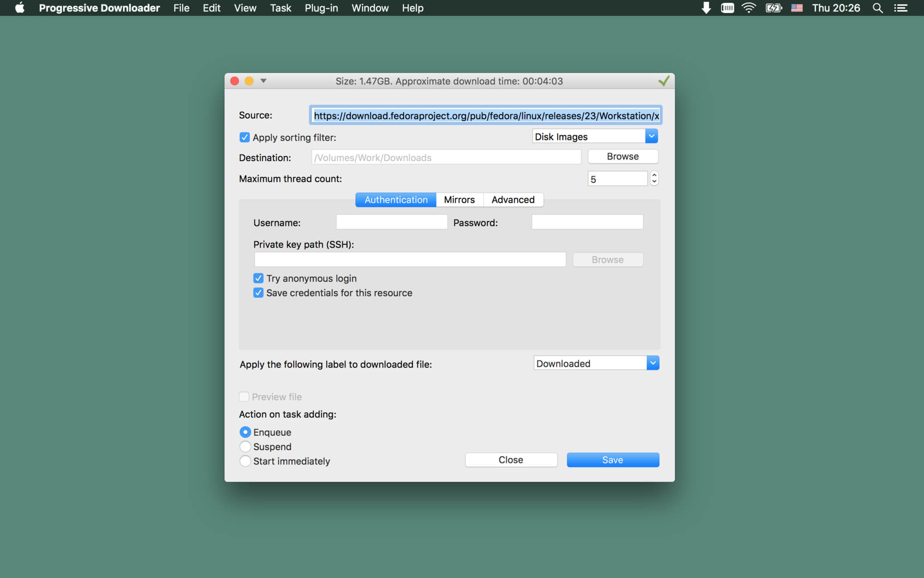
Task: Open Spotlight search magnifier
Action: pyautogui.click(x=878, y=8)
